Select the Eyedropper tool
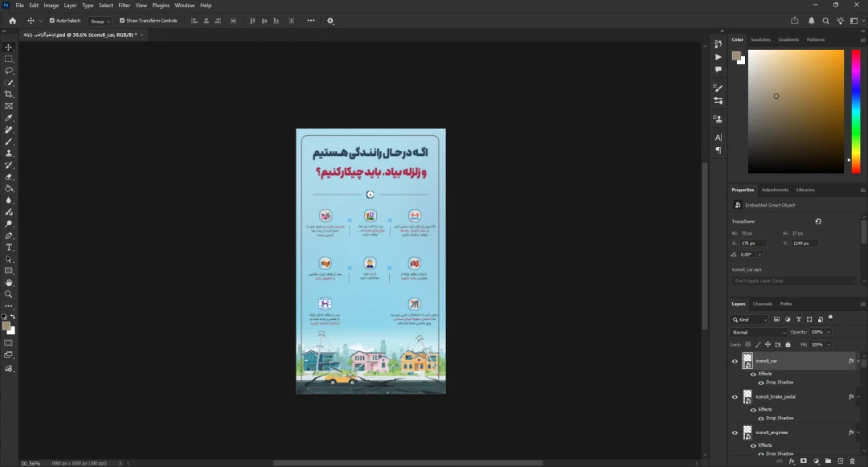Viewport: 868px width, 467px height. (9, 118)
